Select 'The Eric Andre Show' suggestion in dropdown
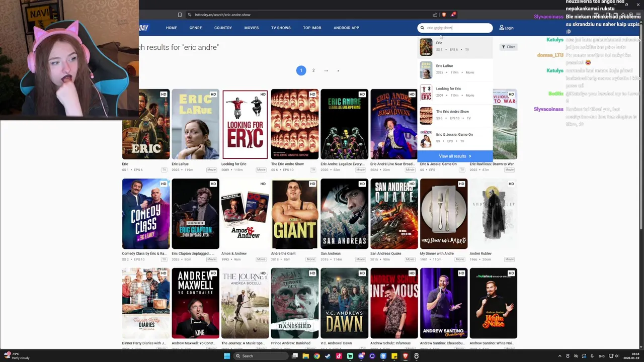Image resolution: width=644 pixels, height=362 pixels. [x=455, y=115]
